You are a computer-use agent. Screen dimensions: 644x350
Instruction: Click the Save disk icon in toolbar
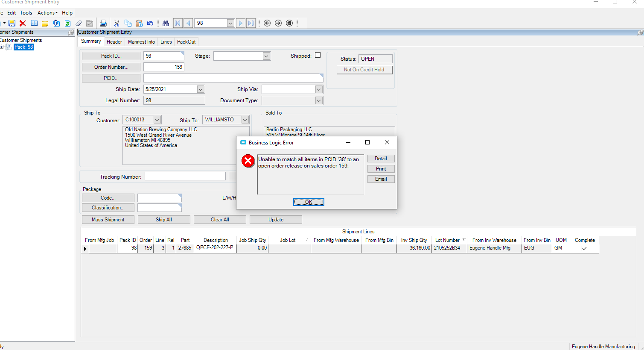[x=12, y=23]
